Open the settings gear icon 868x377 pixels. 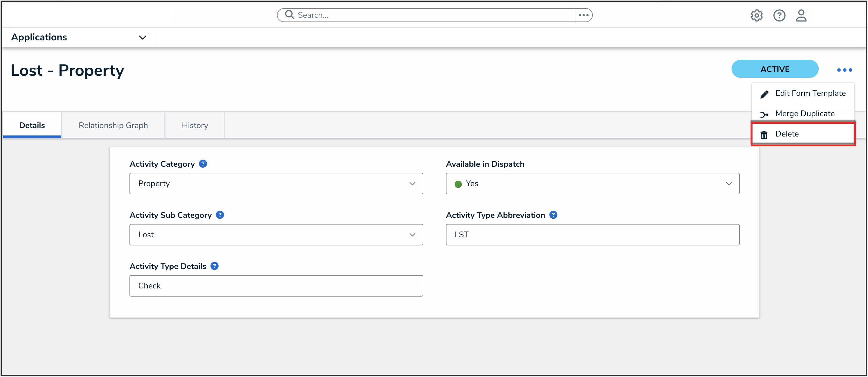coord(757,15)
